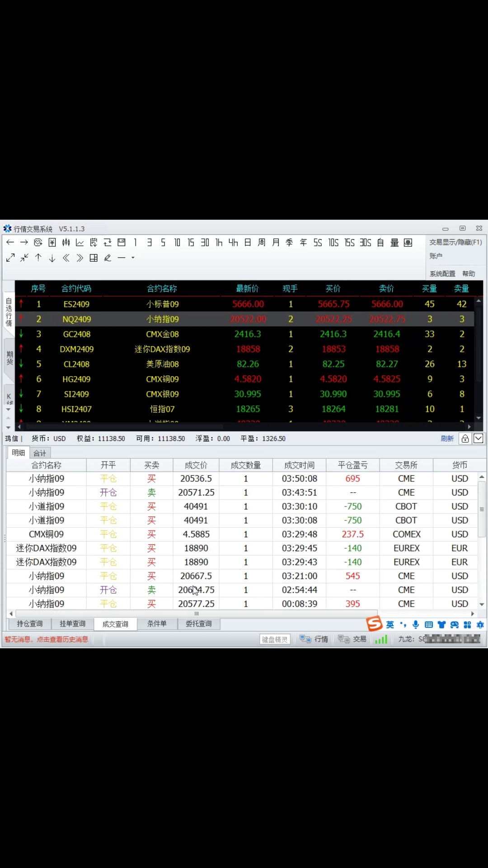Image resolution: width=488 pixels, height=868 pixels.
Task: Switch to the 明细 tab
Action: point(19,453)
